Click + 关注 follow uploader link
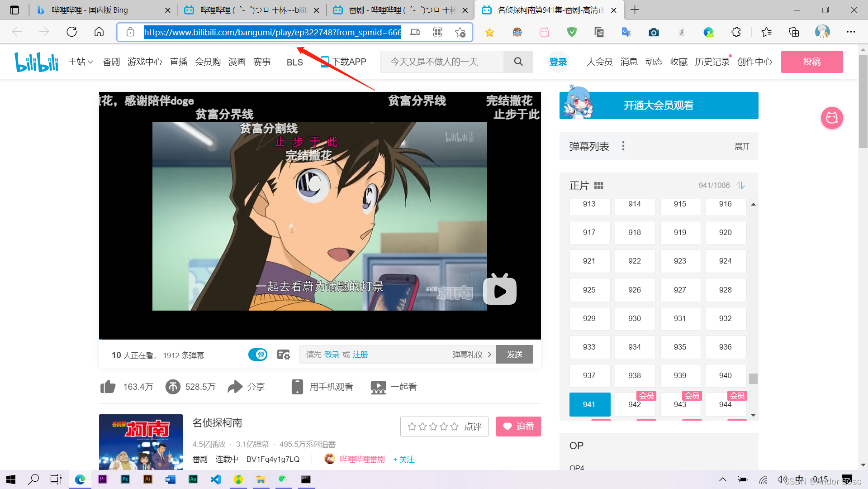Screen dimensions: 868x489 pos(403,459)
